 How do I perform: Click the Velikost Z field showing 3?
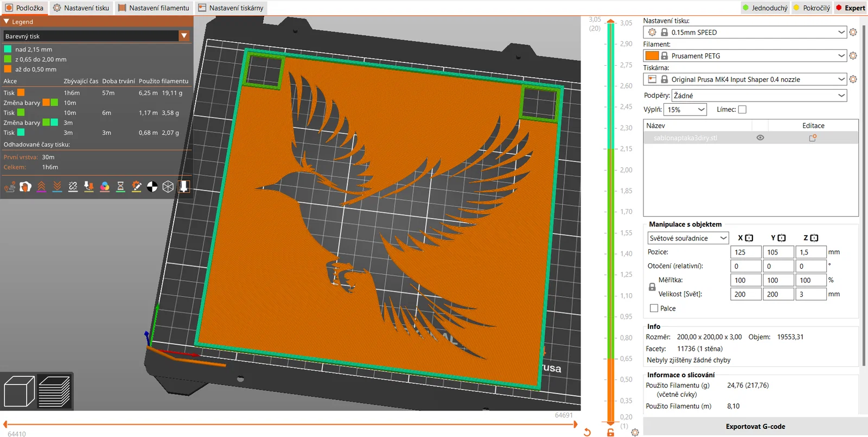[x=811, y=294]
